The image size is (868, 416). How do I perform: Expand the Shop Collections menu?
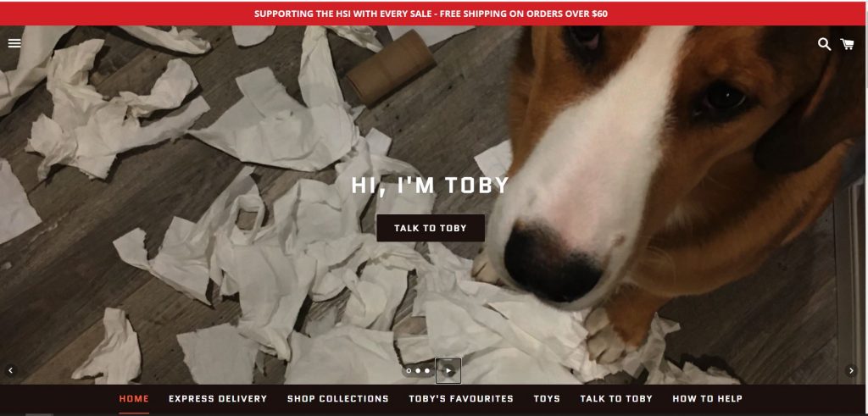337,398
